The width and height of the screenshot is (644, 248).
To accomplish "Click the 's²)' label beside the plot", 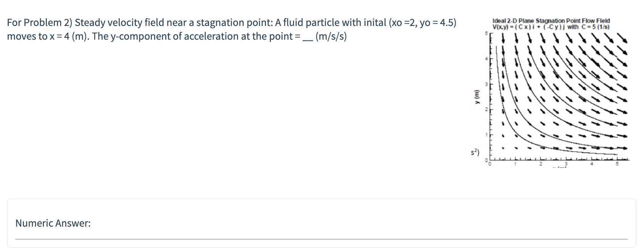I will coord(474,151).
